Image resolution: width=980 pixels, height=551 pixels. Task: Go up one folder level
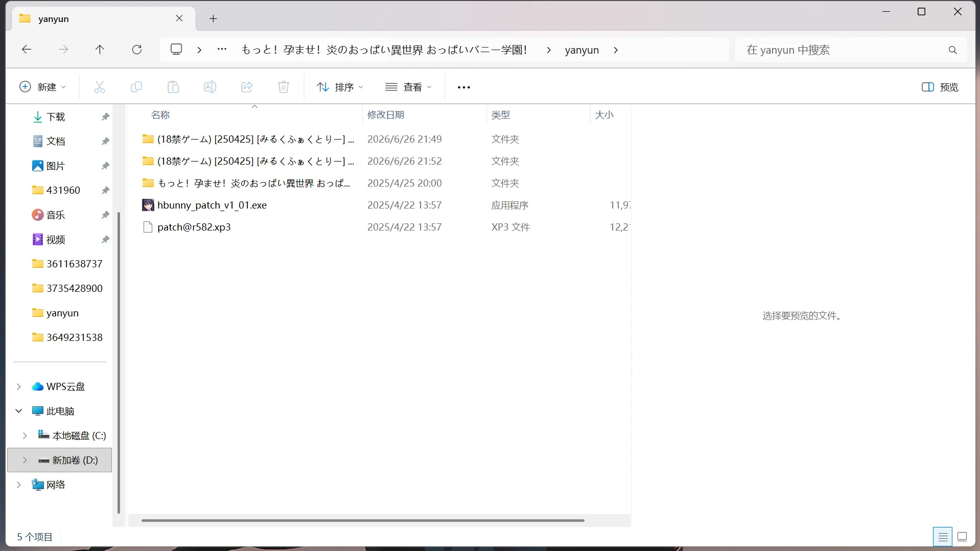click(100, 50)
